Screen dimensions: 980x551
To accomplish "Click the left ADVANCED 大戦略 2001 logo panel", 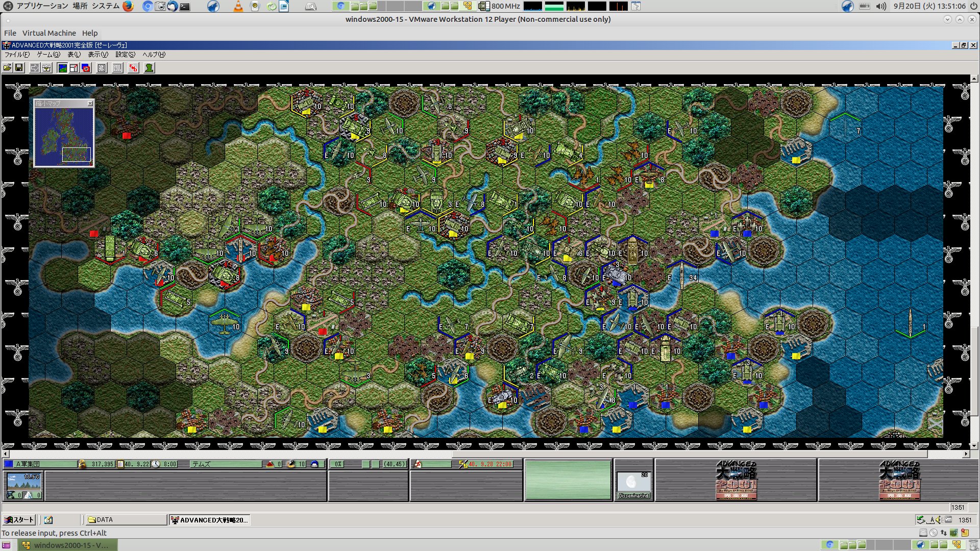I will 736,480.
